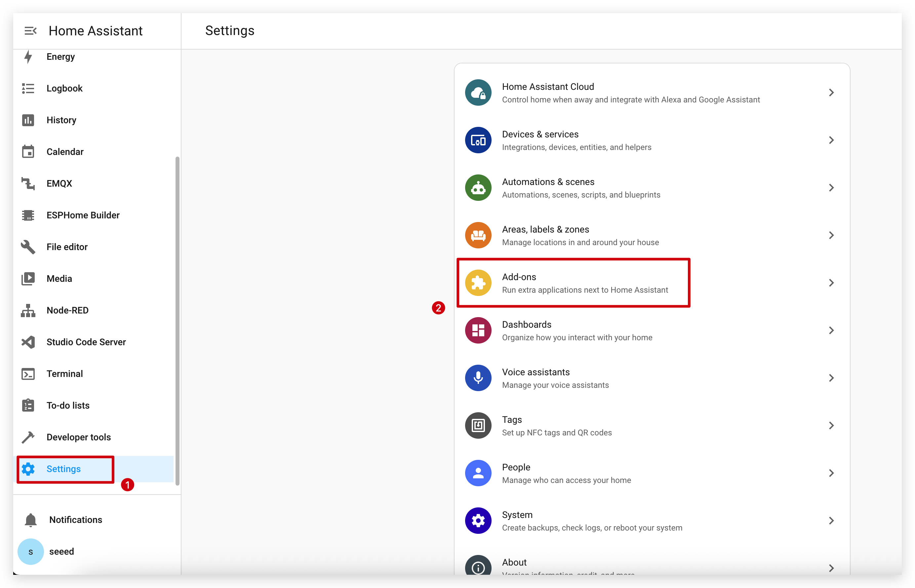Click the History chart icon

[28, 120]
